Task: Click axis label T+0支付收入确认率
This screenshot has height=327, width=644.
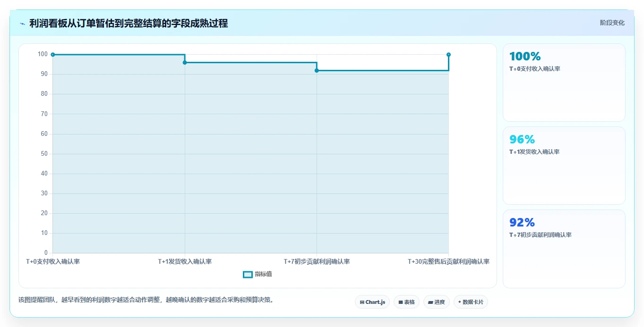Action: [x=53, y=261]
